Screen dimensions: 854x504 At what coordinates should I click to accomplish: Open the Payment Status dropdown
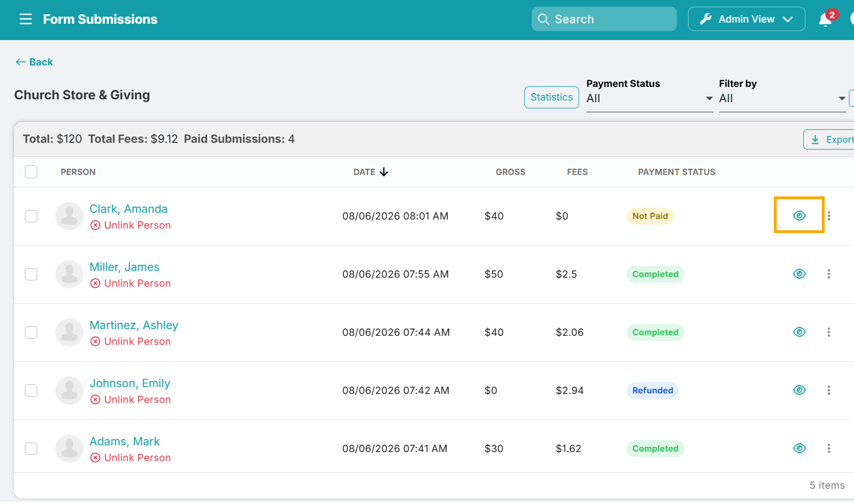click(x=650, y=99)
